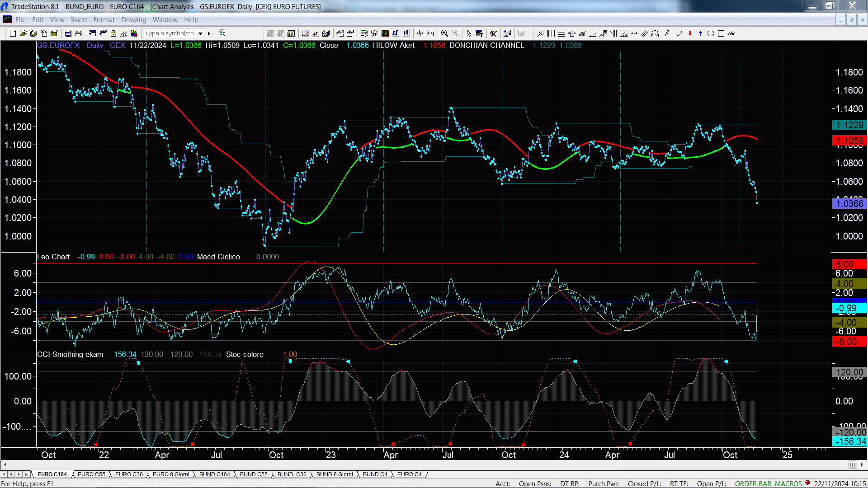Switch to the EURO C4 tab
Screen dimensions: 868x488
[x=410, y=474]
